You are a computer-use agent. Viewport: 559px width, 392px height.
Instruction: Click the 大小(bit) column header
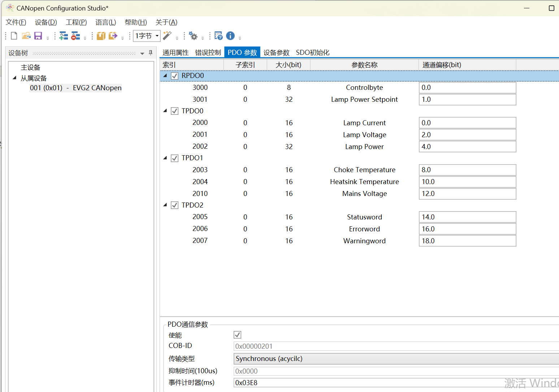[x=289, y=65]
